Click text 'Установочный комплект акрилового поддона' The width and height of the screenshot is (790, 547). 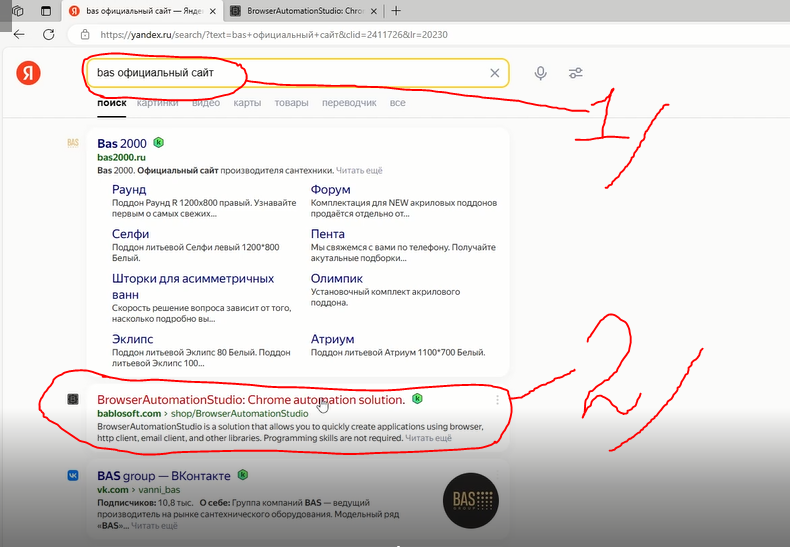[385, 297]
